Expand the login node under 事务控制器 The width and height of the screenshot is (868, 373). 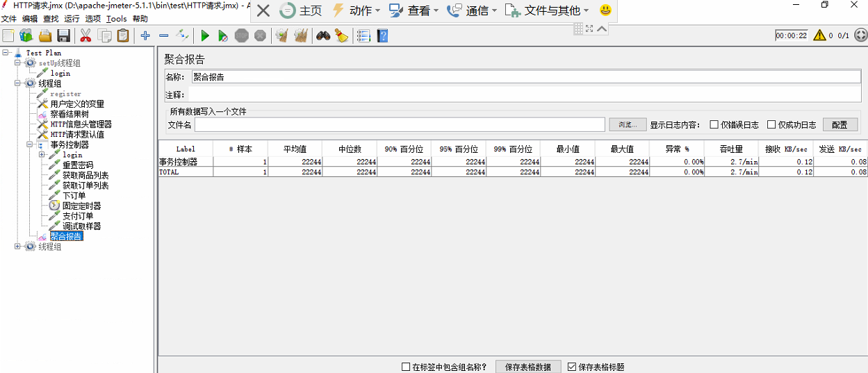click(x=42, y=155)
